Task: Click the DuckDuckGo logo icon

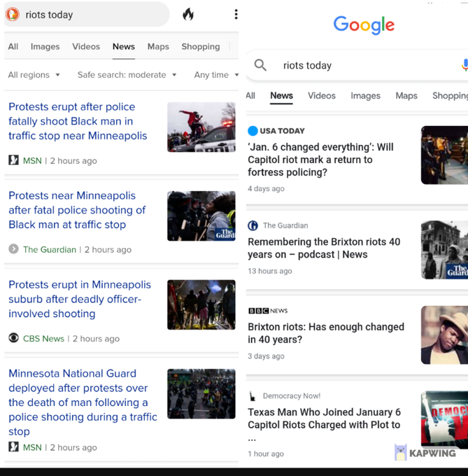Action: point(13,14)
